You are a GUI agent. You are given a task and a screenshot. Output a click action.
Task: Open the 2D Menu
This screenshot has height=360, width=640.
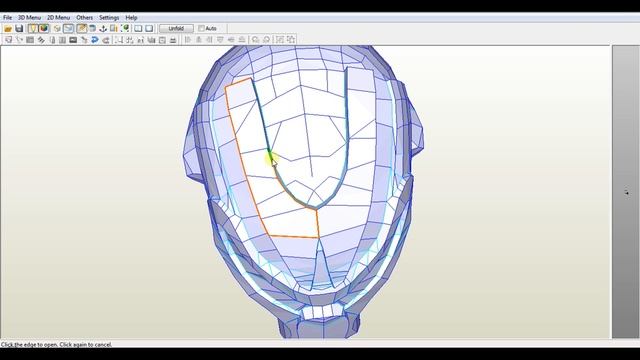pyautogui.click(x=58, y=18)
